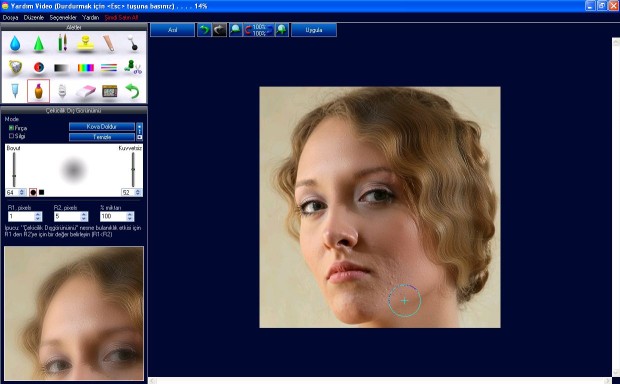
Task: Click the Kuvvetsiz strength slider
Action: click(133, 170)
